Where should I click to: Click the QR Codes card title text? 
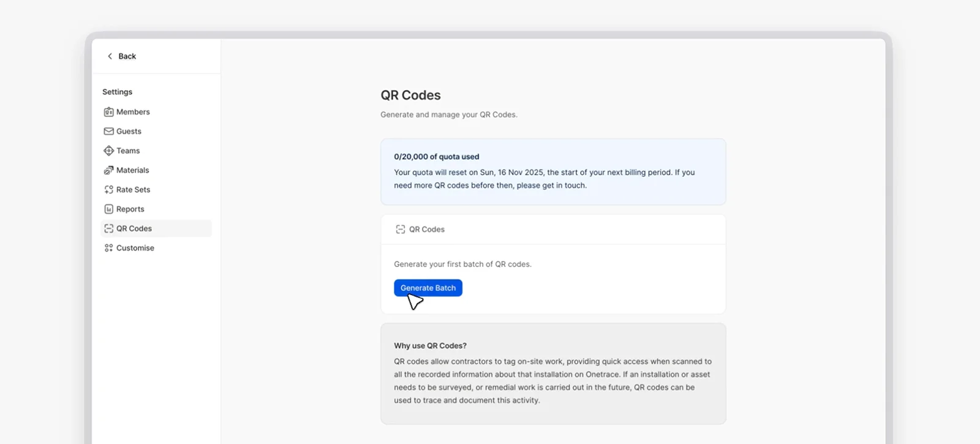[x=427, y=229]
